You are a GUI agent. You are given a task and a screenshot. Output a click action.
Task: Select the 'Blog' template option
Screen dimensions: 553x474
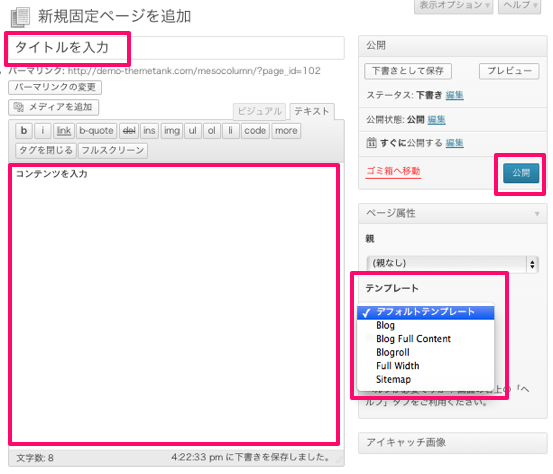pos(425,326)
